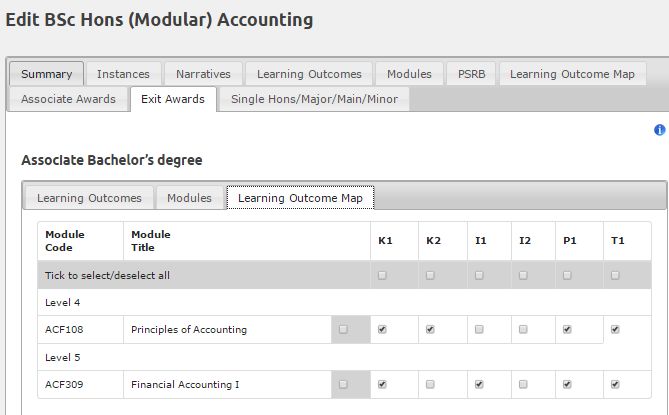Check K2 for Financial Accounting I

[x=430, y=384]
